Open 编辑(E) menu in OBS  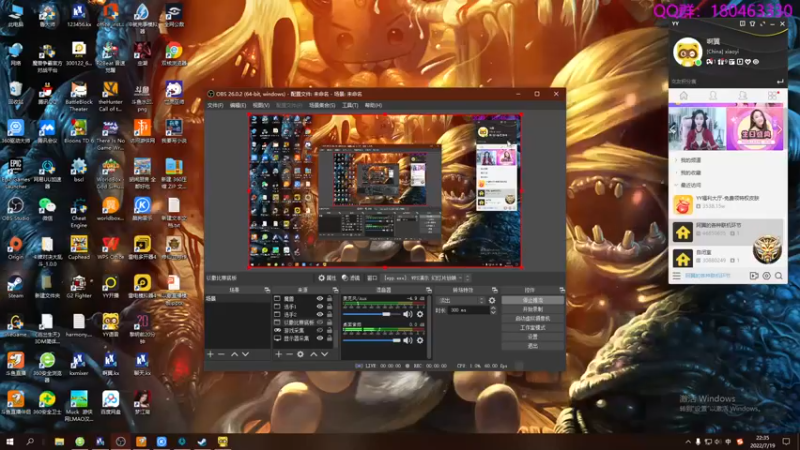[x=238, y=106]
